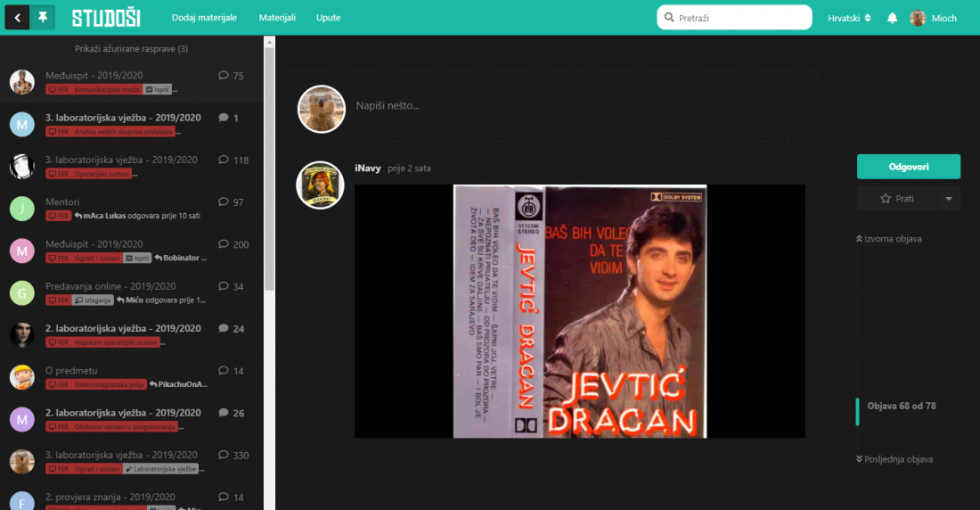This screenshot has height=510, width=980.
Task: Click the post scrubber handle at Objava 68
Action: click(x=857, y=412)
